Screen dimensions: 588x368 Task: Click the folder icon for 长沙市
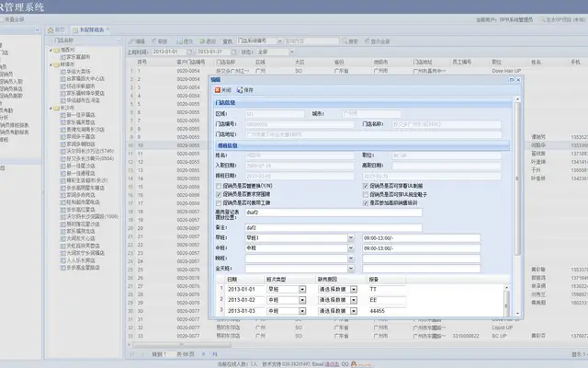tap(57, 109)
